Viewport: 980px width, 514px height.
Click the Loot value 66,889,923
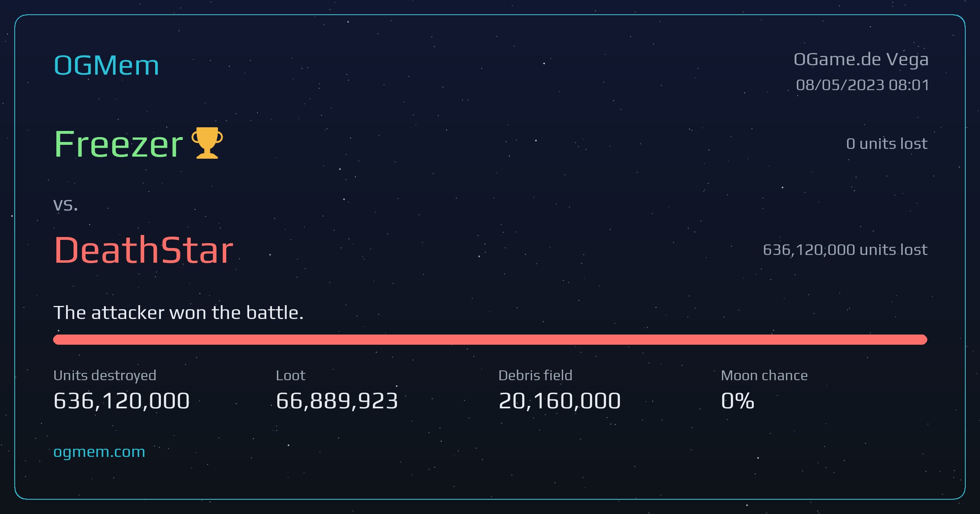coord(337,401)
